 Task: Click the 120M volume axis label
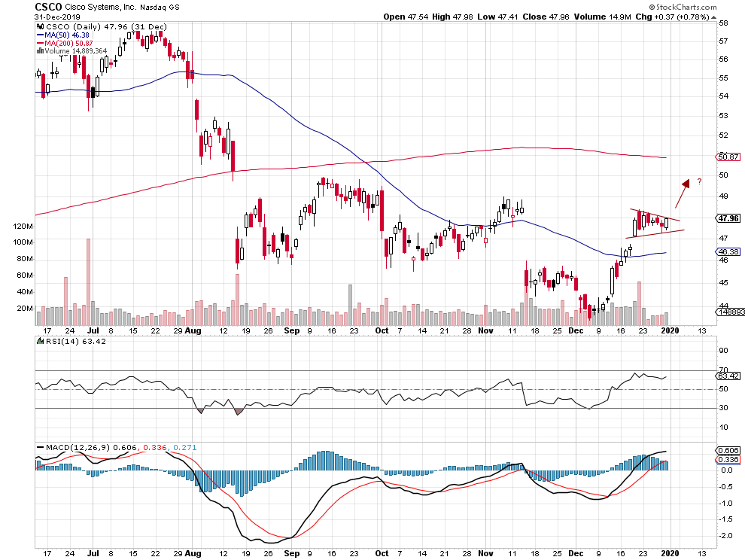pyautogui.click(x=23, y=227)
